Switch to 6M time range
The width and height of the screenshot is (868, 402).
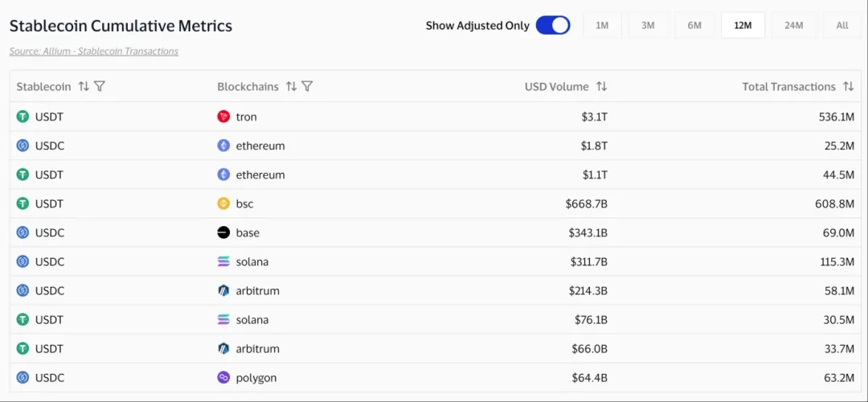coord(694,26)
